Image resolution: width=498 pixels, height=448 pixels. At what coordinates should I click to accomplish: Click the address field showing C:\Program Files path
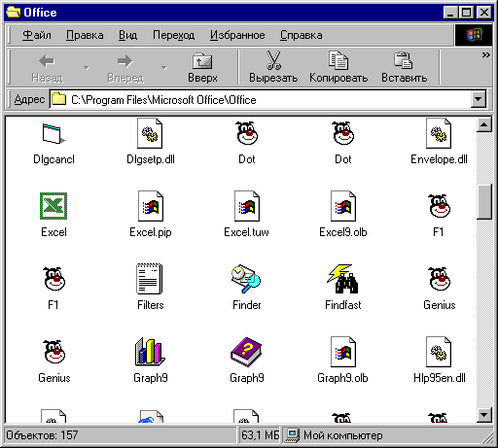(267, 99)
